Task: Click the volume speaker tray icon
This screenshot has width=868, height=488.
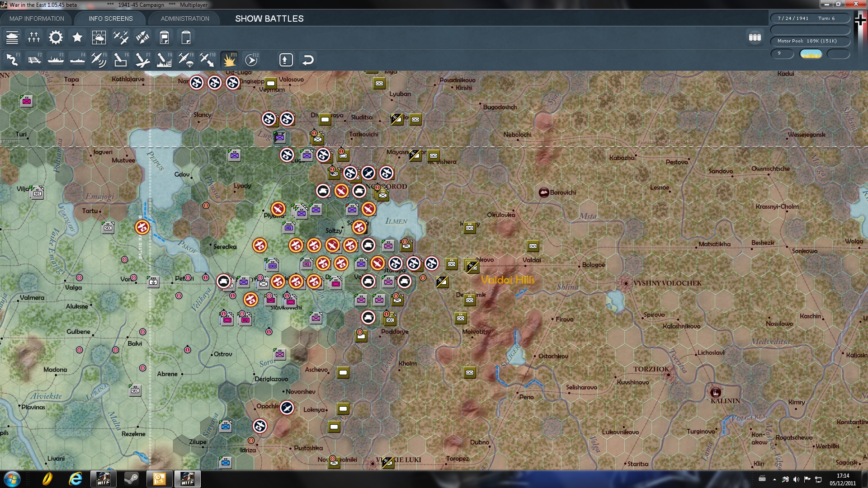Action: pyautogui.click(x=796, y=479)
